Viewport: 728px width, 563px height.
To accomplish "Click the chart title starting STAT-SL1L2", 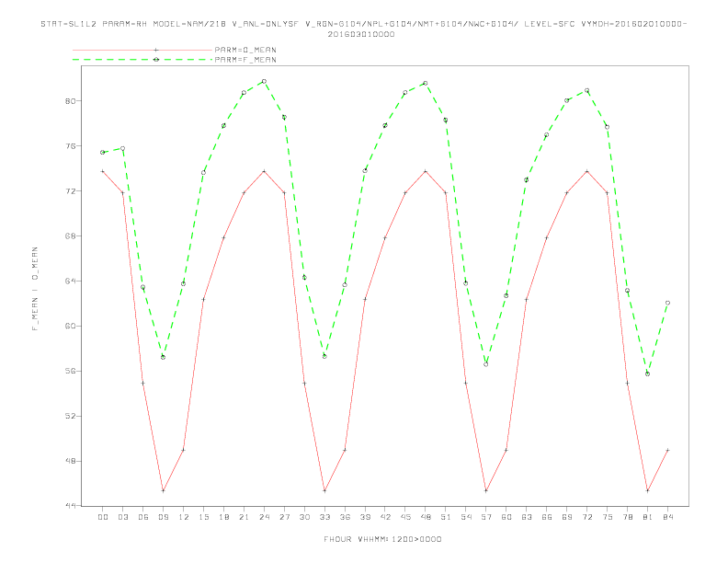I will 363,24.
